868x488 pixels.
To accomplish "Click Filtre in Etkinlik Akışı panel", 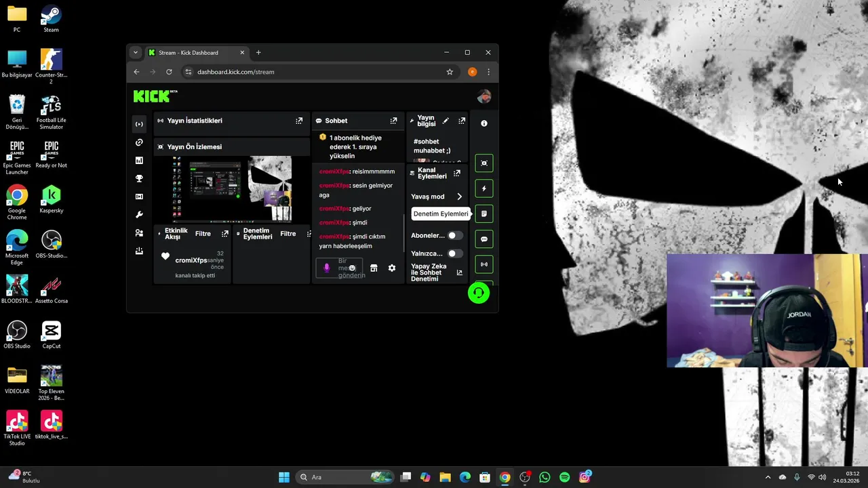I will (203, 234).
